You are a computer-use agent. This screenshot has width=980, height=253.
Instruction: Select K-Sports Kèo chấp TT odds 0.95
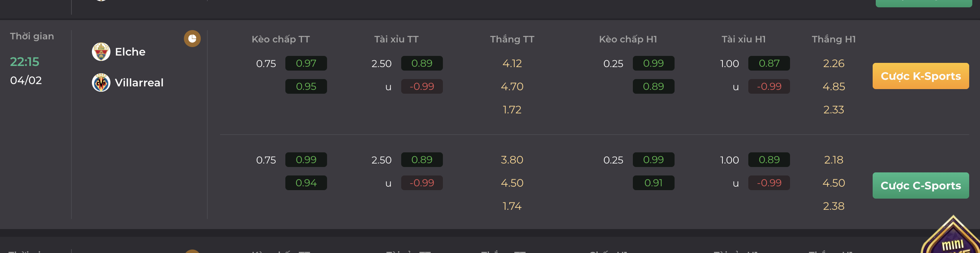306,86
